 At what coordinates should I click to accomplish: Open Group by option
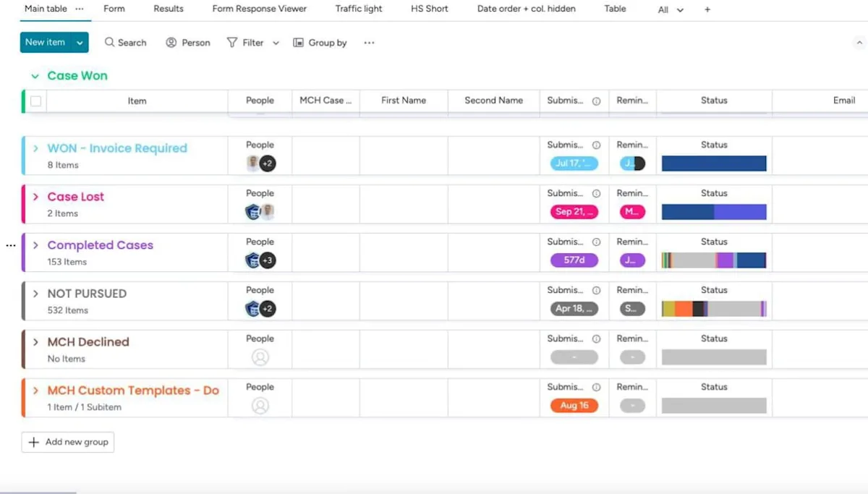[x=320, y=43]
